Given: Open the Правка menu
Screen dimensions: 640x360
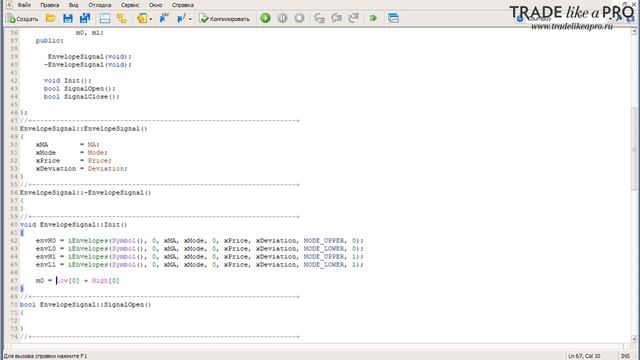Looking at the screenshot, I should [50, 5].
